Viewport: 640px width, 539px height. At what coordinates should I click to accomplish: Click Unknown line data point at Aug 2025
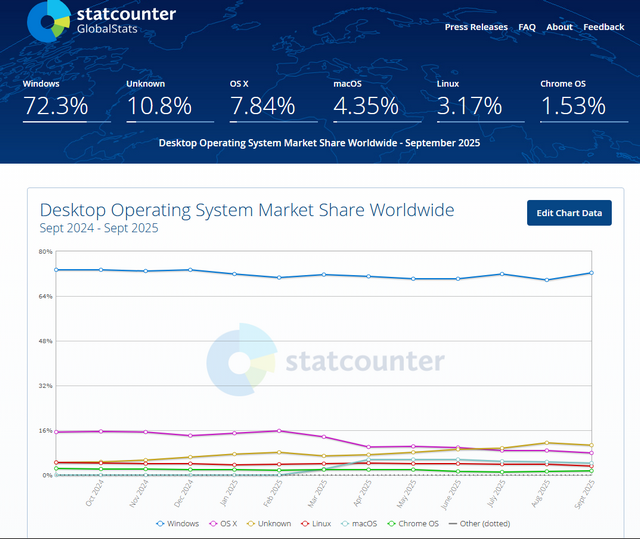pos(547,443)
